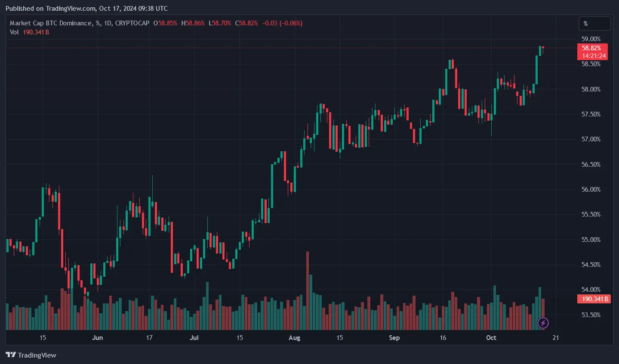Image resolution: width=619 pixels, height=364 pixels.
Task: Click the 16 date label on time axis
Action: (443, 338)
